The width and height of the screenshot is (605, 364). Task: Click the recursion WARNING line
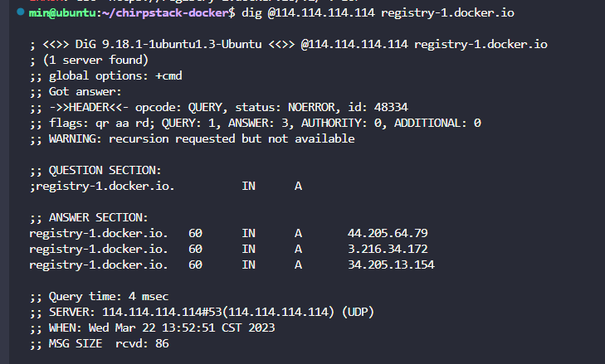point(192,138)
